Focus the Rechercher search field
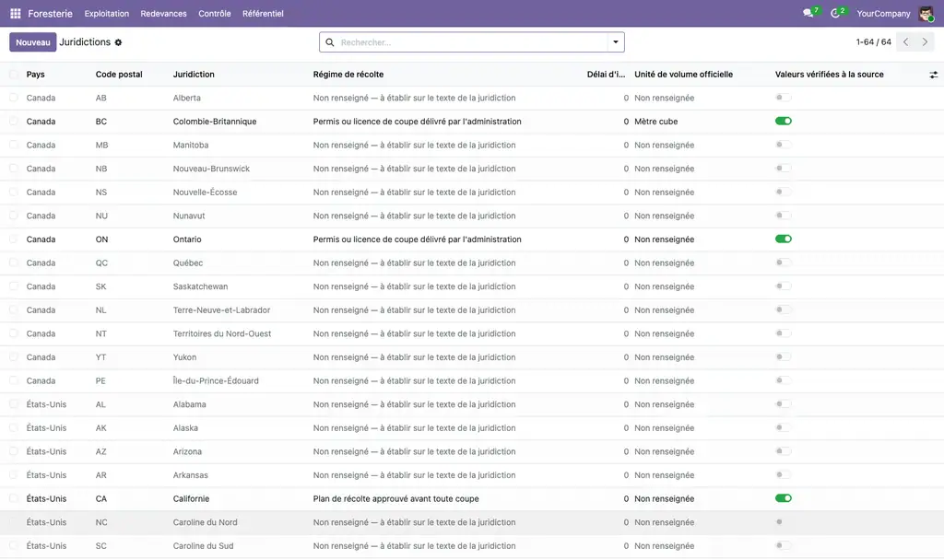944x560 pixels. [472, 42]
